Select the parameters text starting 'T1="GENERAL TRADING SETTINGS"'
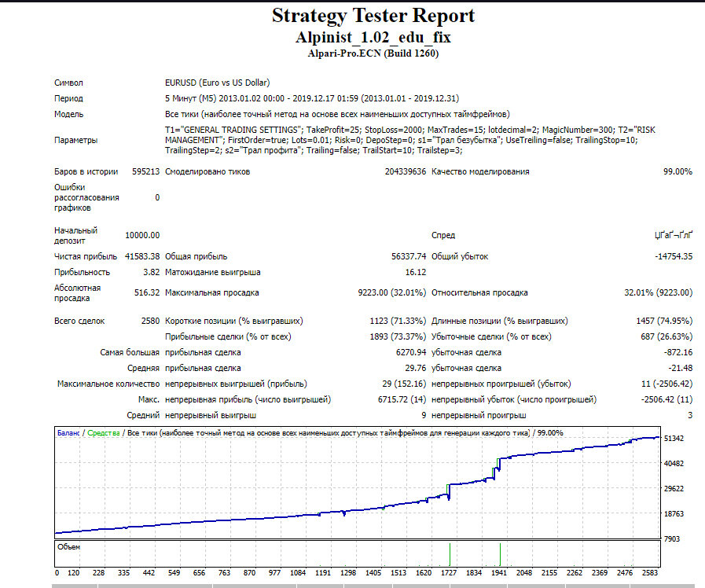Viewport: 705px width, 588px height. pos(410,140)
